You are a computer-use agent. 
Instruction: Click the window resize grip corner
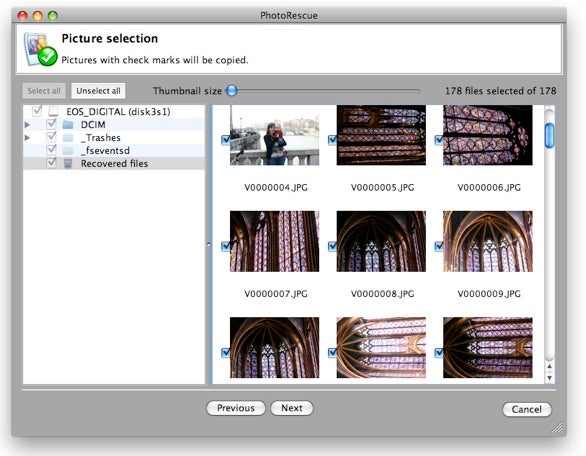point(558,427)
